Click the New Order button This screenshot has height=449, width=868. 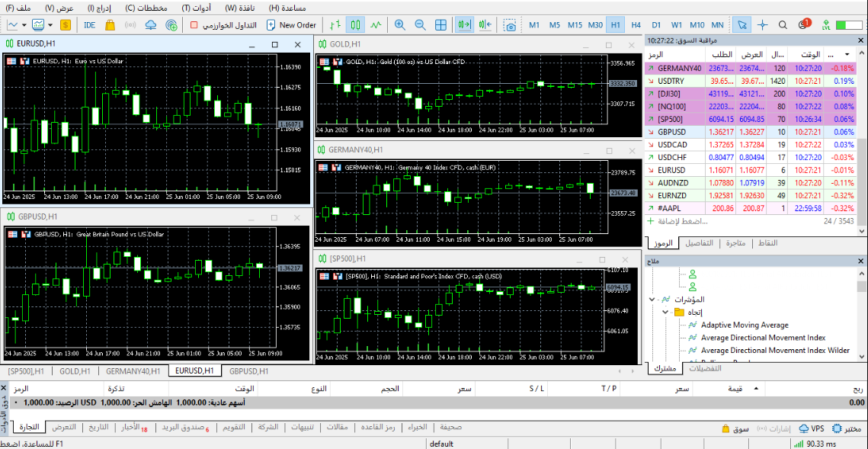click(x=291, y=25)
